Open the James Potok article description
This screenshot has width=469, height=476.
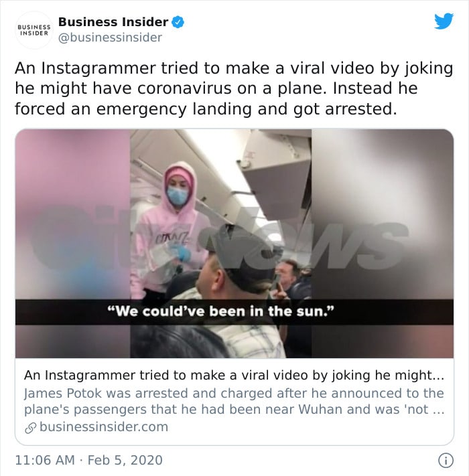click(234, 401)
